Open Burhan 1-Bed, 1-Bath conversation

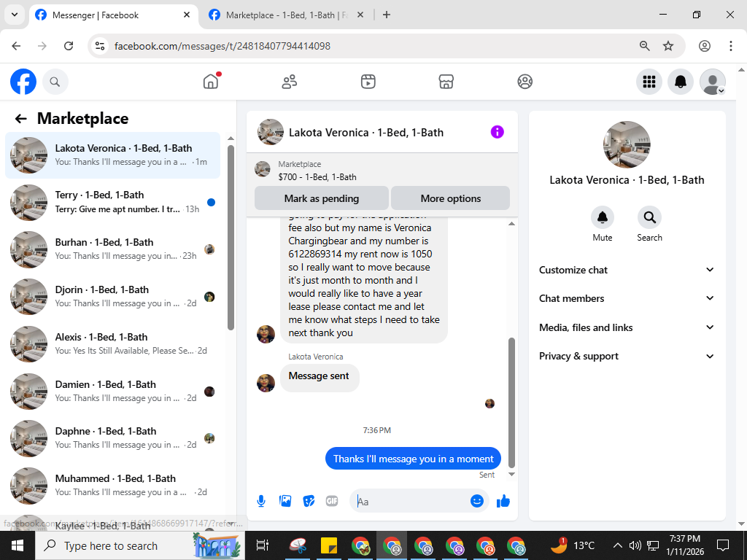tap(113, 249)
